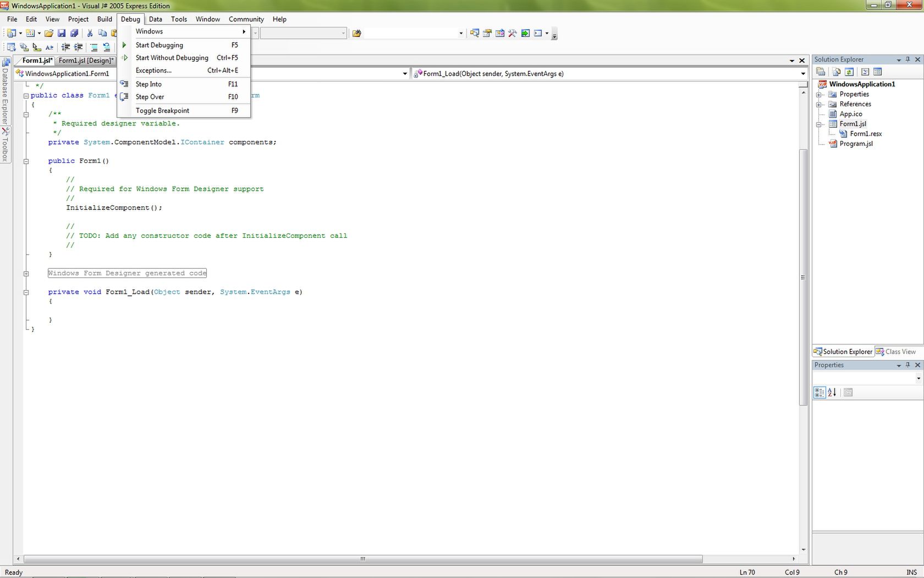
Task: Switch to the Class View tab
Action: (x=895, y=352)
